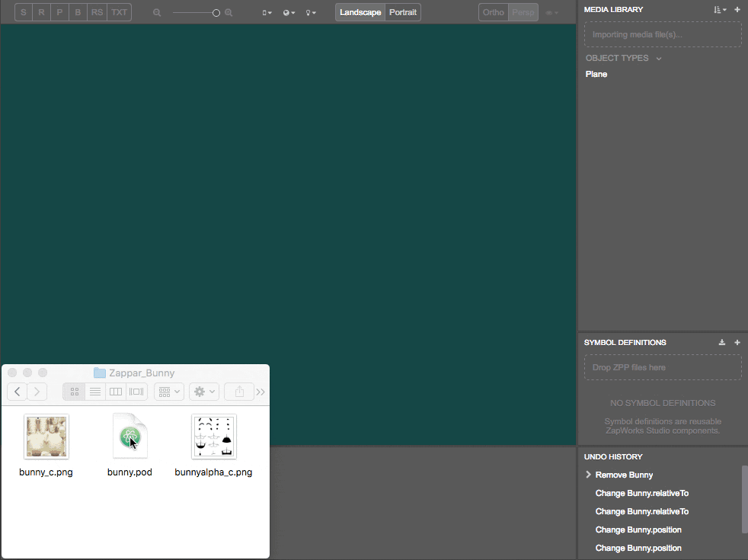Select the S transform tool
Viewport: 748px width, 560px height.
point(24,12)
